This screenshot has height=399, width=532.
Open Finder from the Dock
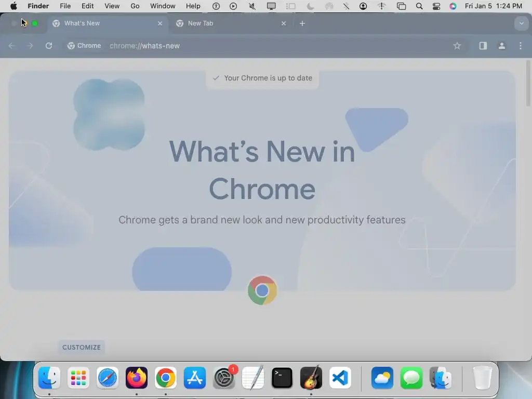49,378
